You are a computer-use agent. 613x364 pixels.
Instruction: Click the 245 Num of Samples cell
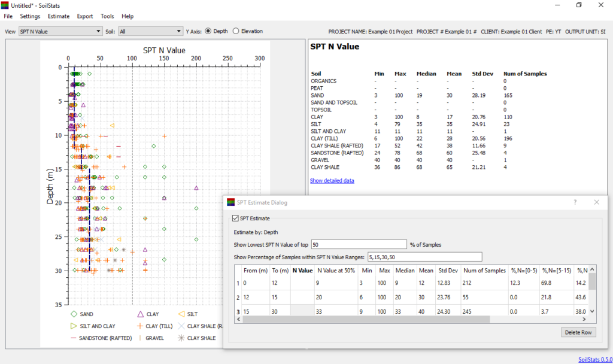point(484,311)
